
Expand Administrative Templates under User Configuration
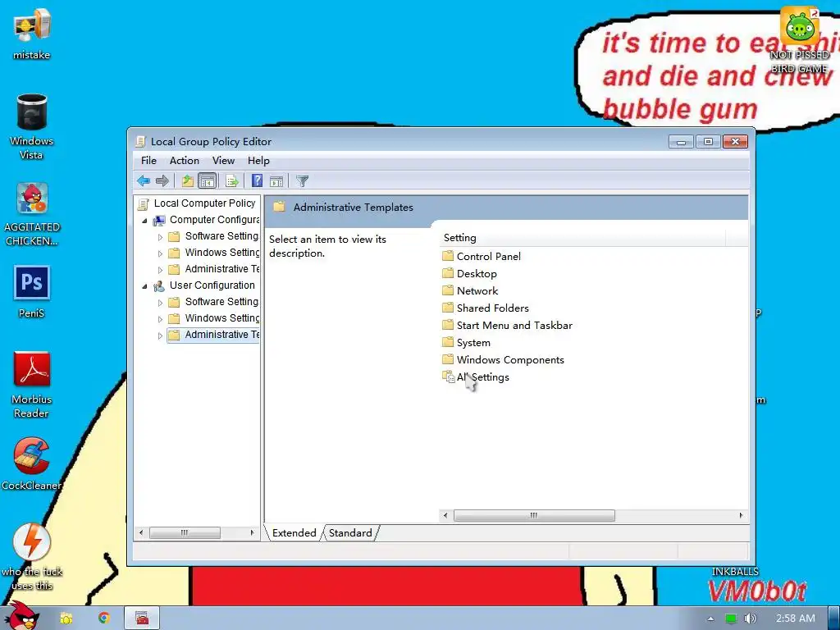tap(160, 336)
